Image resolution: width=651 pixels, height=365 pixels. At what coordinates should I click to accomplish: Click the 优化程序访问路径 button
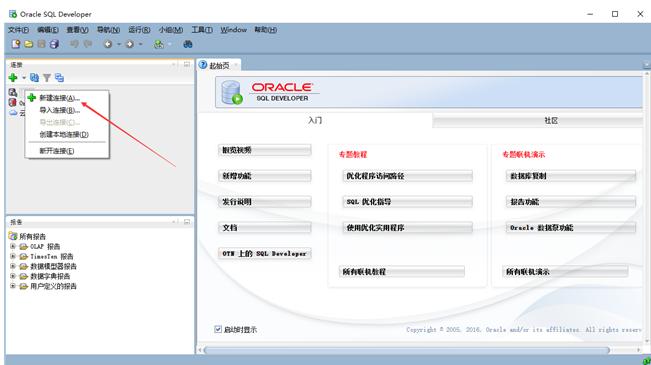click(x=407, y=176)
